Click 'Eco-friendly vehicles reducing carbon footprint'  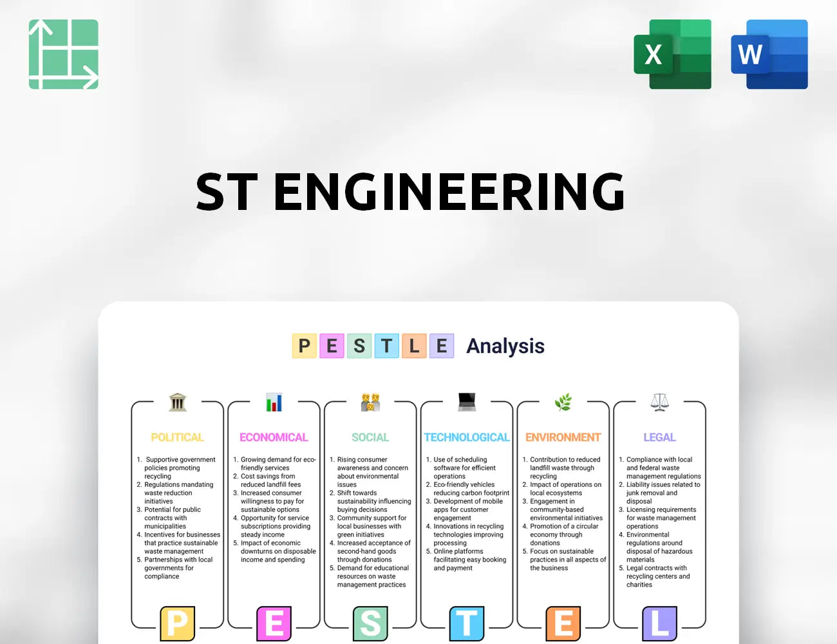(x=468, y=489)
